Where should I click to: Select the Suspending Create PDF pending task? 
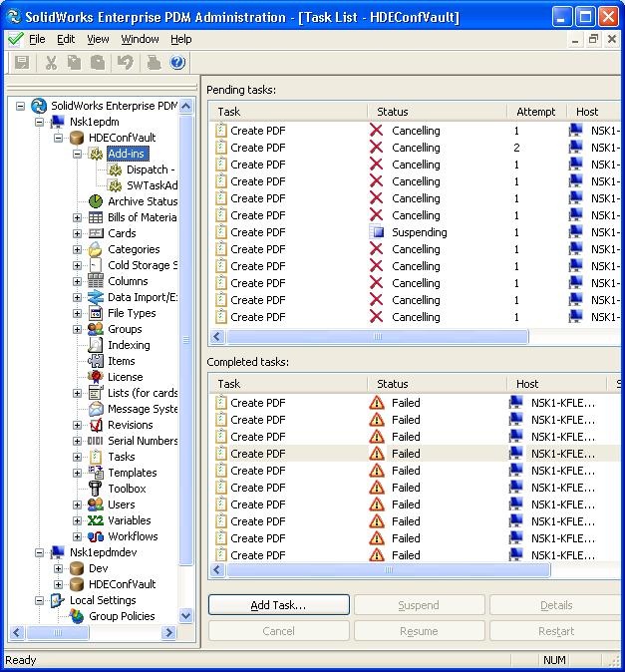(414, 232)
